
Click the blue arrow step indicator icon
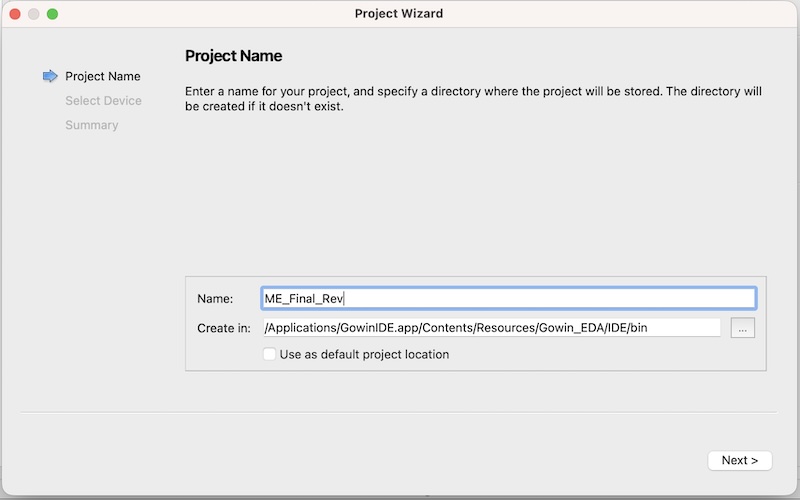[50, 76]
